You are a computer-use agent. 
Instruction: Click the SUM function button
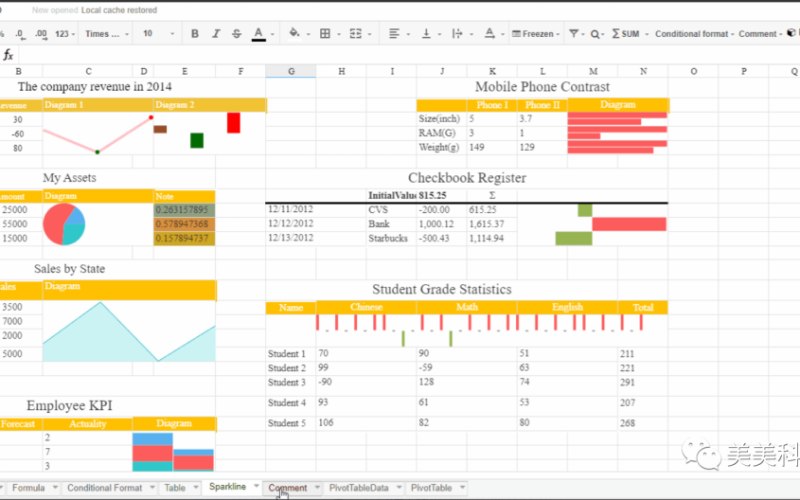pos(626,34)
